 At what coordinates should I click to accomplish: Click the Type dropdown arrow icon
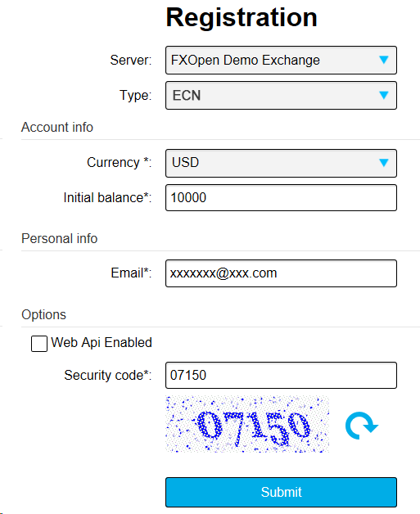point(384,95)
